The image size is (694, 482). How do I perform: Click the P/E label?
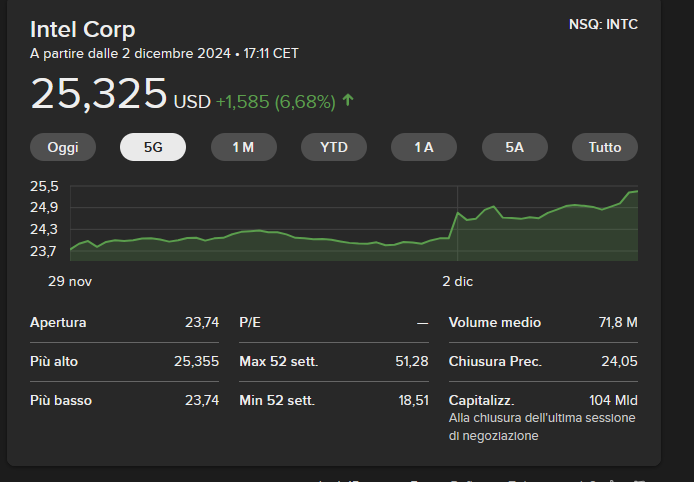pos(250,323)
